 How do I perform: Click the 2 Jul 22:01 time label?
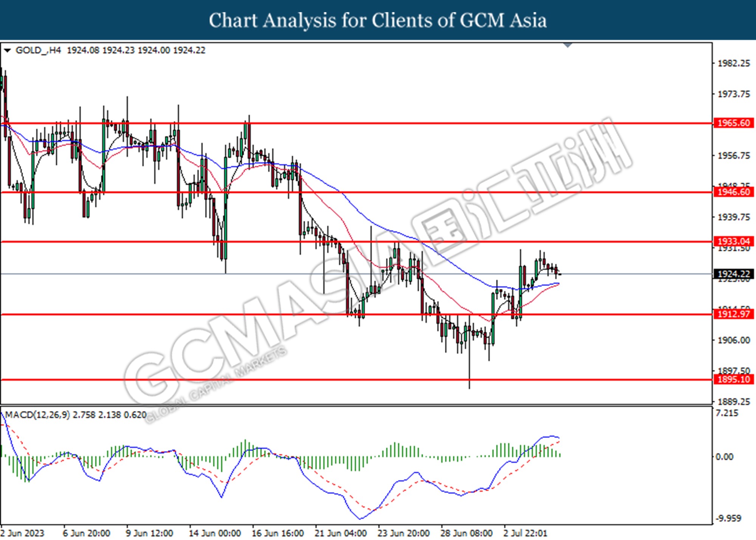525,533
